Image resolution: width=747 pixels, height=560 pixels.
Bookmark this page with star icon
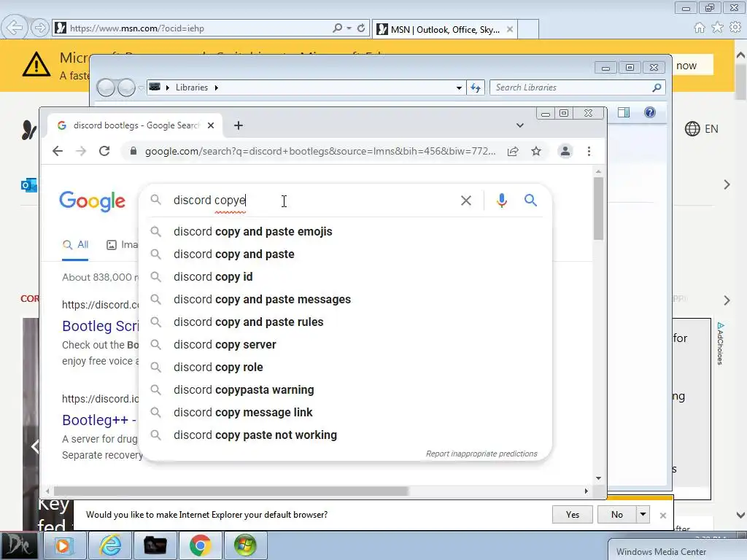coord(536,152)
